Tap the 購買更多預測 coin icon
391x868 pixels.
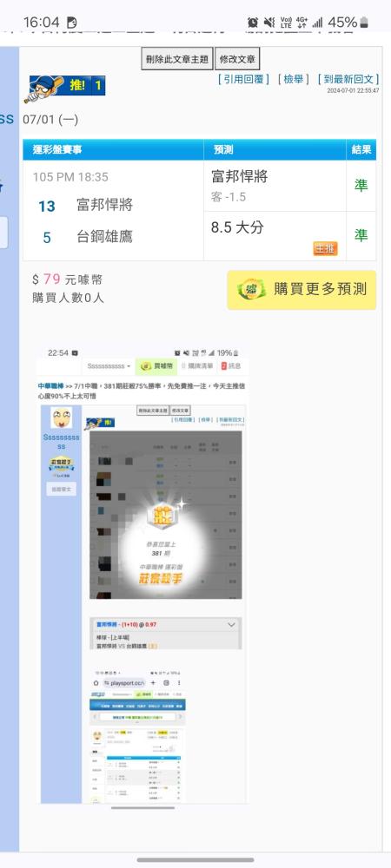(x=251, y=290)
